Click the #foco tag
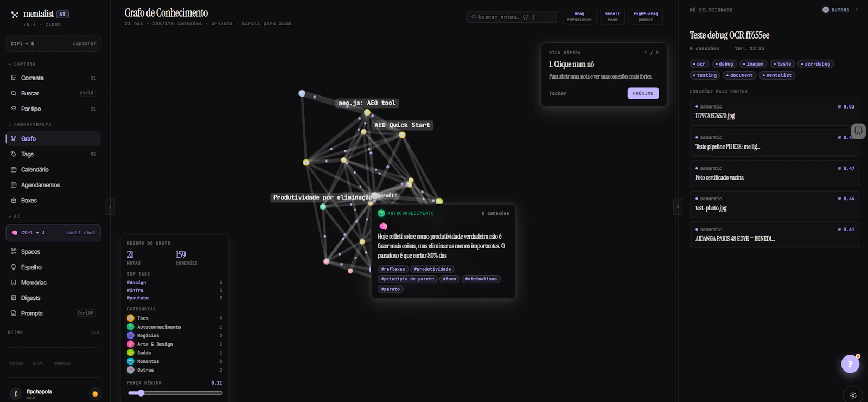Screen dimensions: 868x402 click(450, 279)
